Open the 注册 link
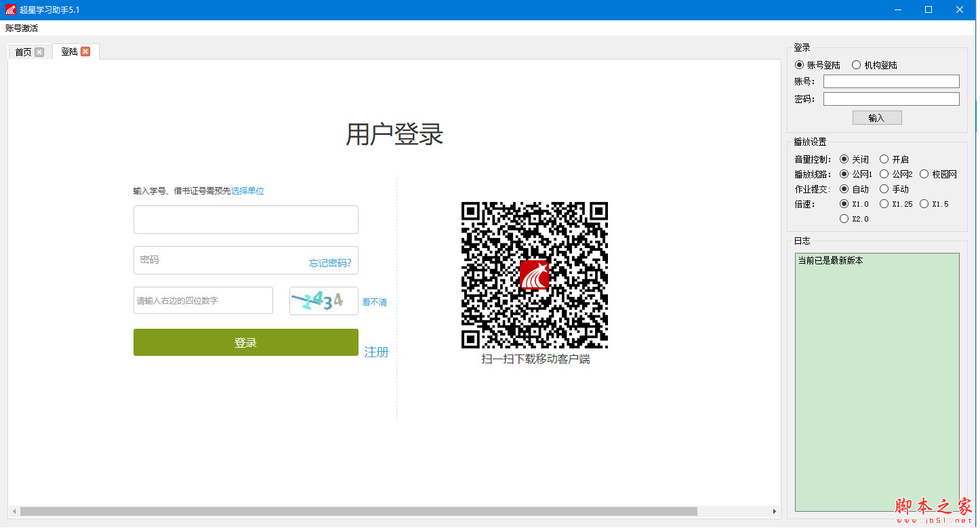This screenshot has width=980, height=528. (x=376, y=352)
